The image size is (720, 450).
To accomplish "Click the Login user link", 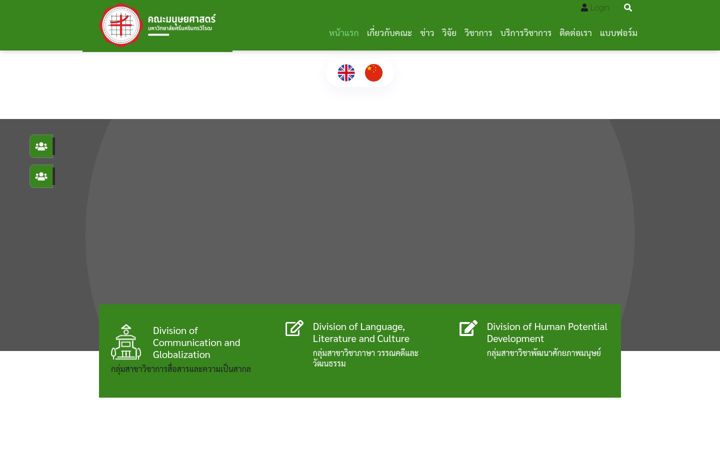I will (595, 8).
